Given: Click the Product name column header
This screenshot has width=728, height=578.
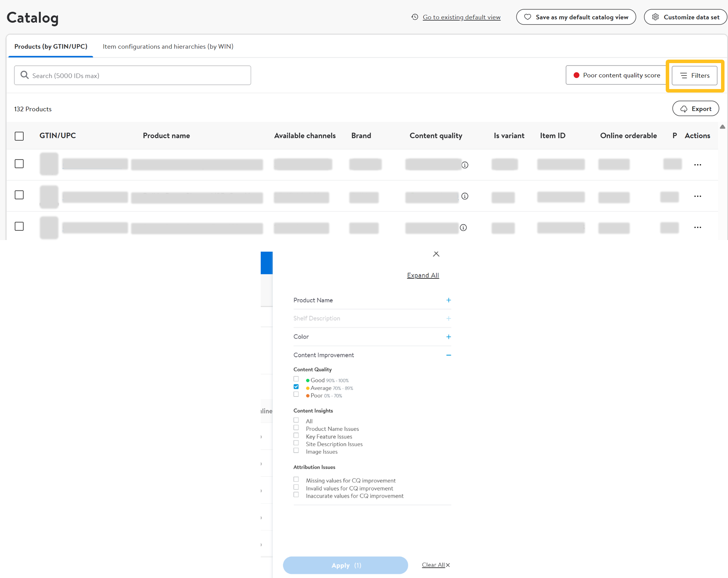Looking at the screenshot, I should [166, 135].
